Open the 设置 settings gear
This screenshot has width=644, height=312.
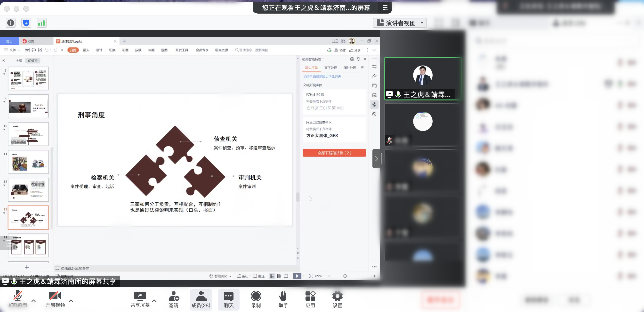[337, 299]
